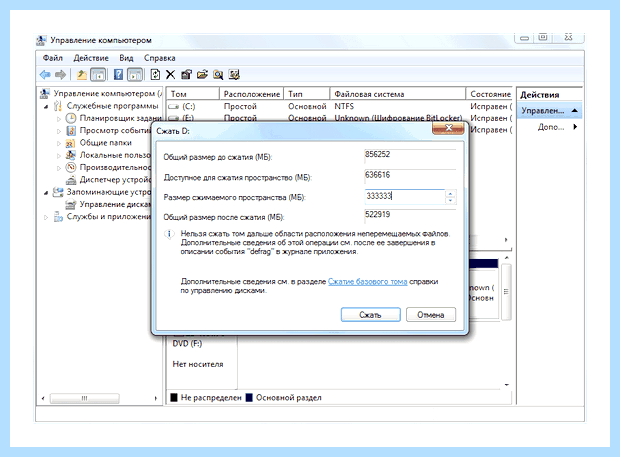
Task: Click Управление компьютером root node icon
Action: (x=45, y=94)
